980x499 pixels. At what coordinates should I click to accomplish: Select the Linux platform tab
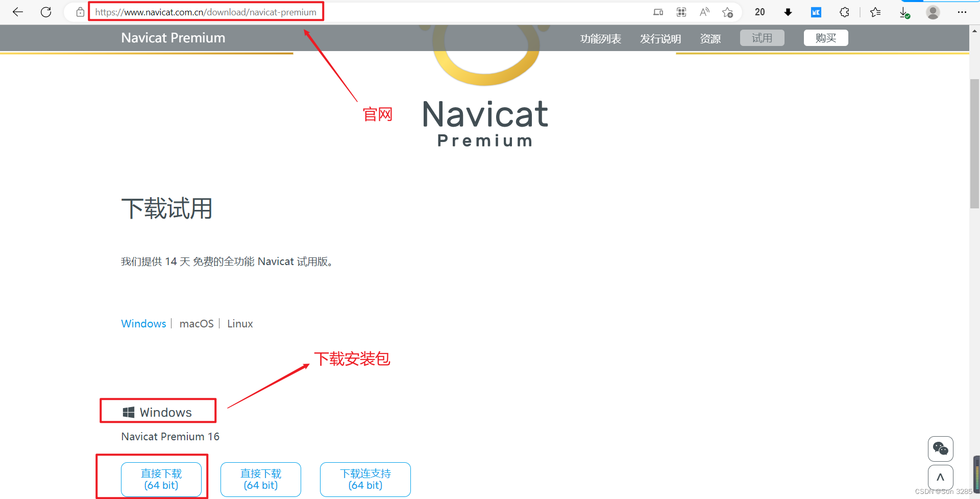tap(240, 324)
